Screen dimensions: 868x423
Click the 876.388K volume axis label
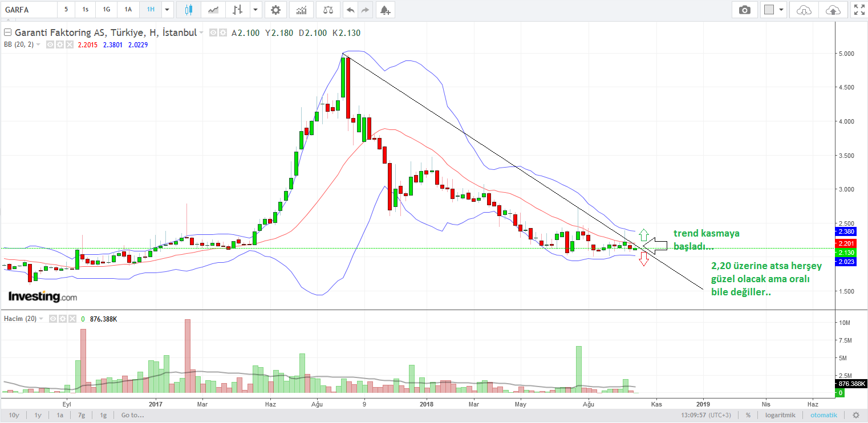[x=851, y=384]
